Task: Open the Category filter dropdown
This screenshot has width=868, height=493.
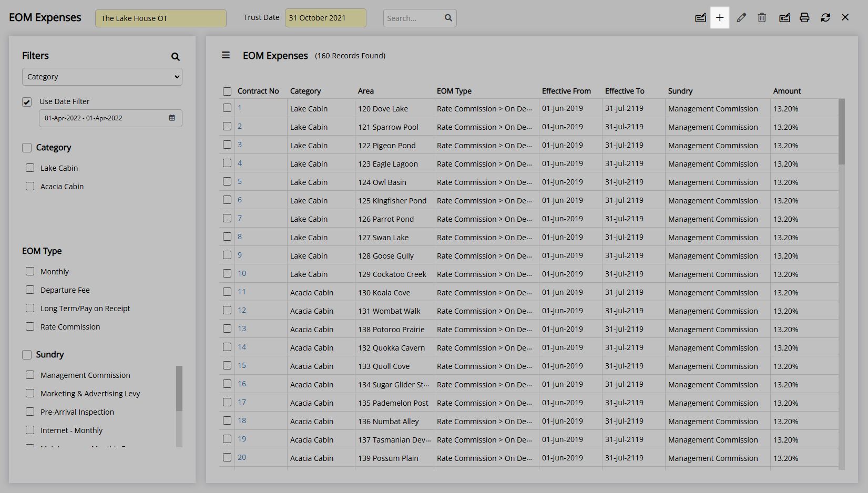Action: [x=102, y=77]
